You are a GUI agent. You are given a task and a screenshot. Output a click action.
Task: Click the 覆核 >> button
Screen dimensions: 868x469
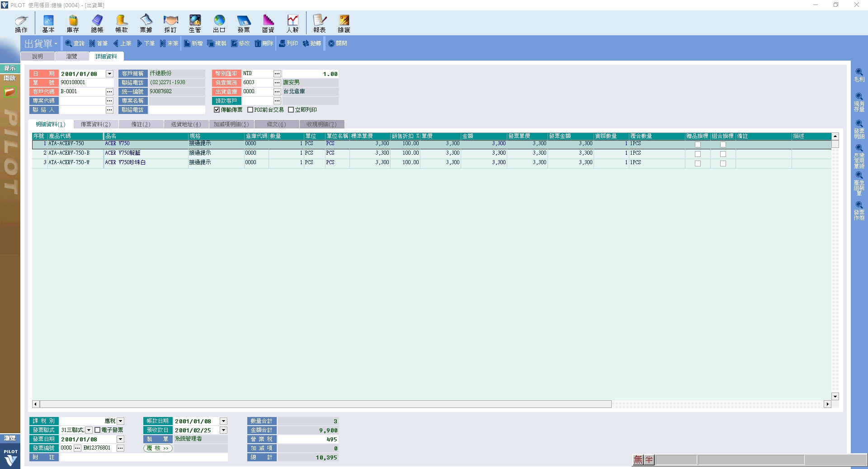coord(158,448)
